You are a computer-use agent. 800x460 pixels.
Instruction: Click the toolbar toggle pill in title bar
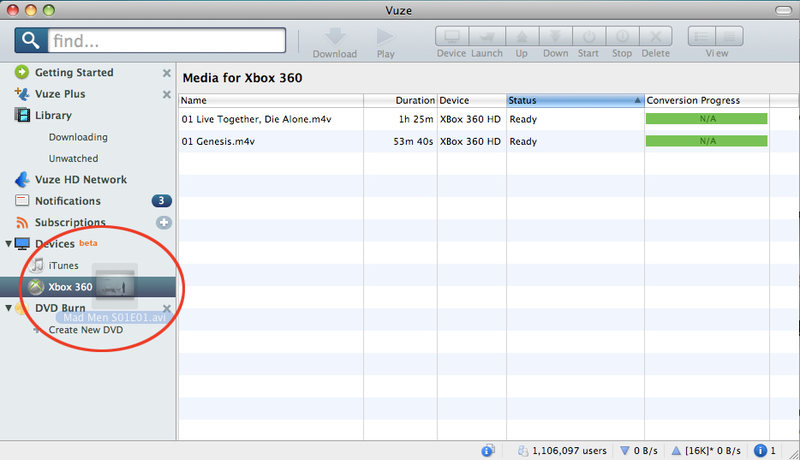click(783, 10)
